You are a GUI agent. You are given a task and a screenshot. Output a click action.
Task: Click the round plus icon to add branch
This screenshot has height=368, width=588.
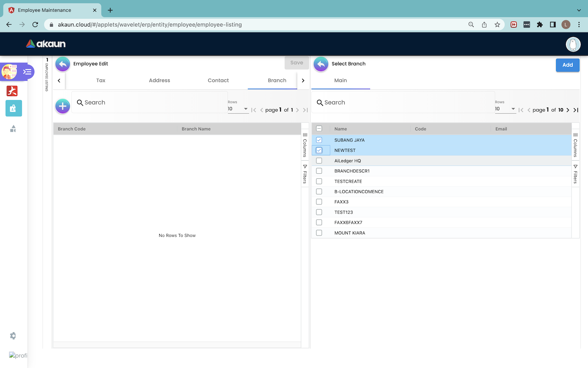coord(62,106)
